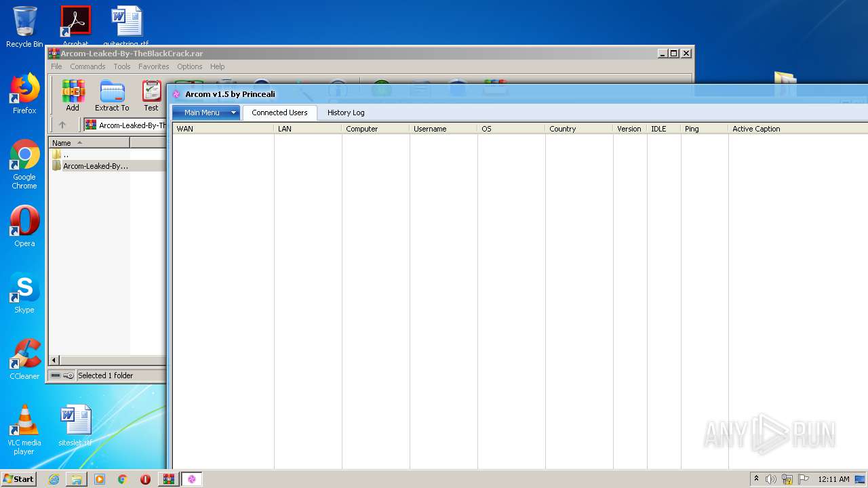
Task: Click the WinRAR archive path field
Action: pos(125,125)
